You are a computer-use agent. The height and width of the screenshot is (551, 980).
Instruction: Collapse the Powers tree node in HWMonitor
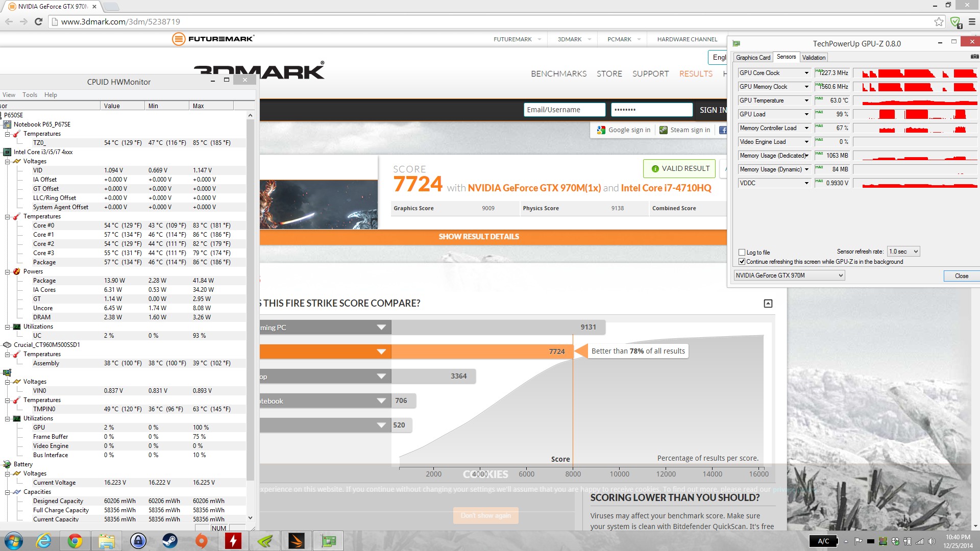(8, 271)
